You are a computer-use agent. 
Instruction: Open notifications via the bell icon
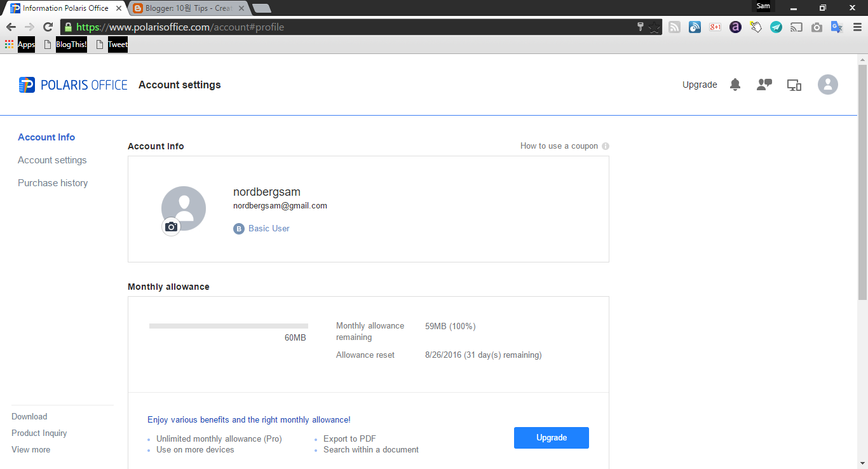point(735,85)
